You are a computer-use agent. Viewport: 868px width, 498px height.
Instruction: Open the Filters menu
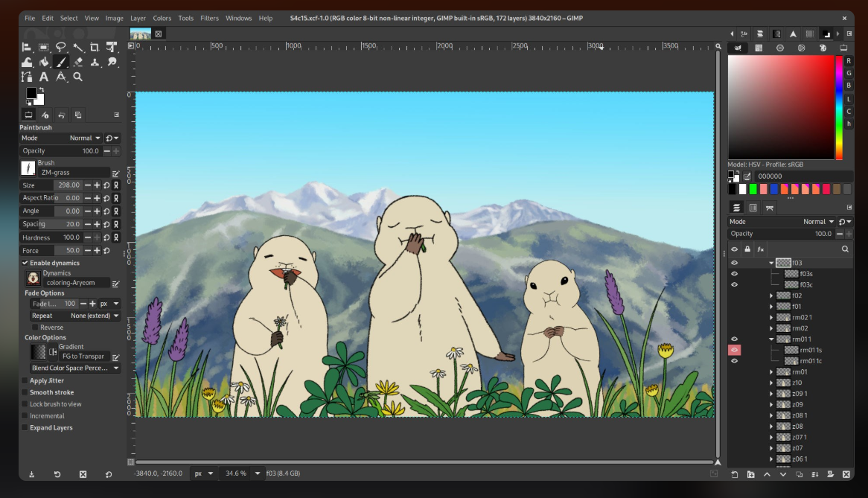pos(209,18)
